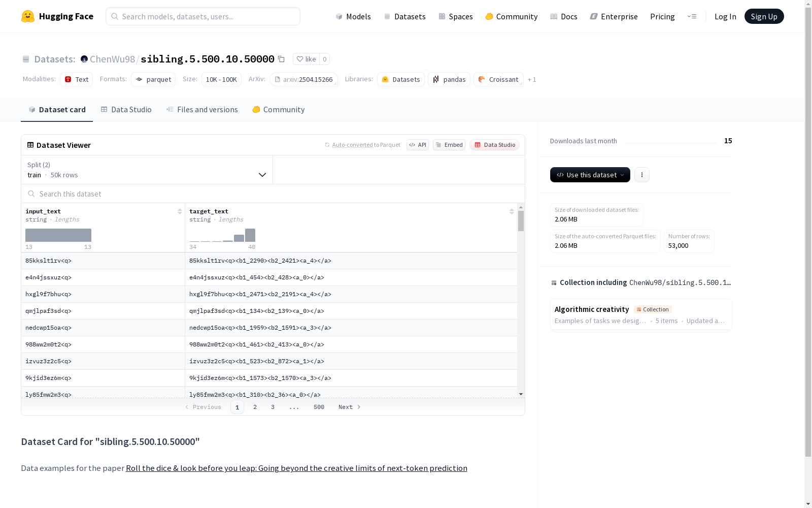Image resolution: width=812 pixels, height=508 pixels.
Task: Select the parquet format tag
Action: 153,79
